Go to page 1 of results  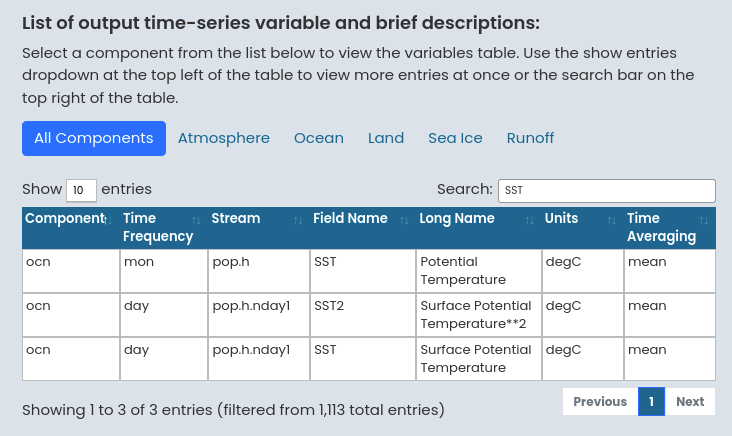coord(651,401)
